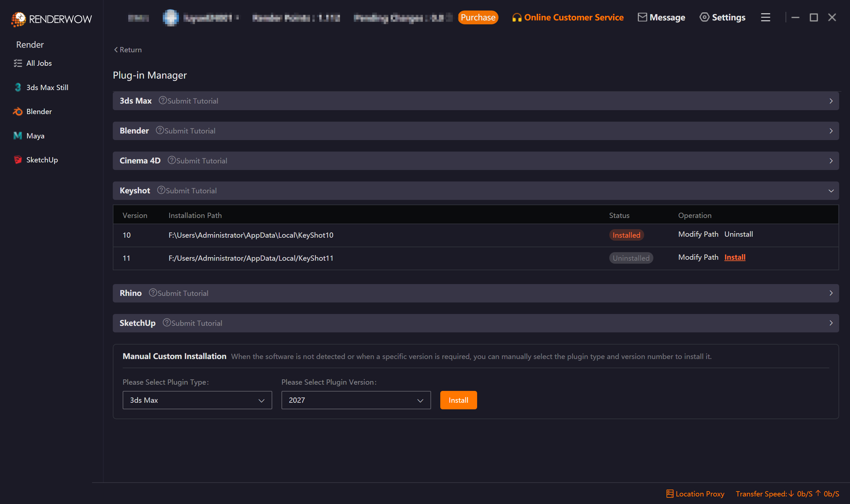Open Submit Tutorial link for Rhino

click(x=183, y=293)
